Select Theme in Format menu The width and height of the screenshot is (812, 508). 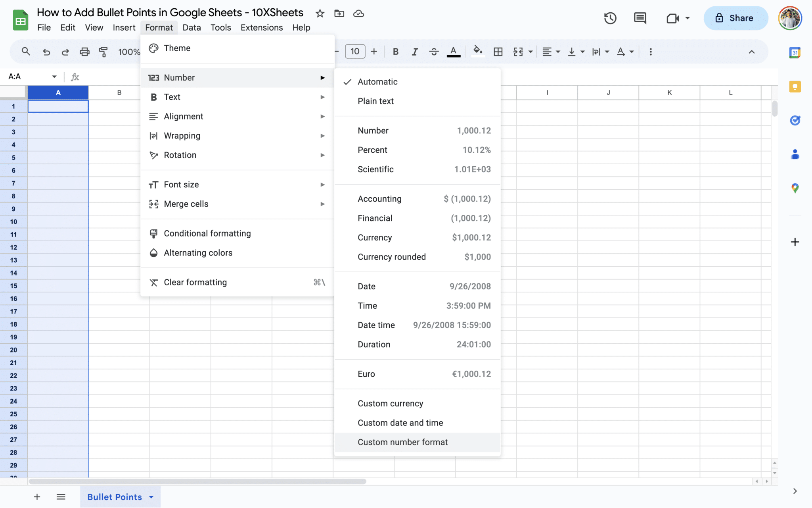click(x=237, y=48)
